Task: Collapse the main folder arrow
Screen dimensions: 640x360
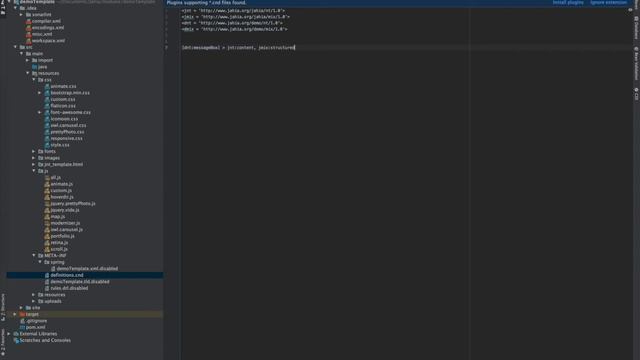Action: (22, 54)
